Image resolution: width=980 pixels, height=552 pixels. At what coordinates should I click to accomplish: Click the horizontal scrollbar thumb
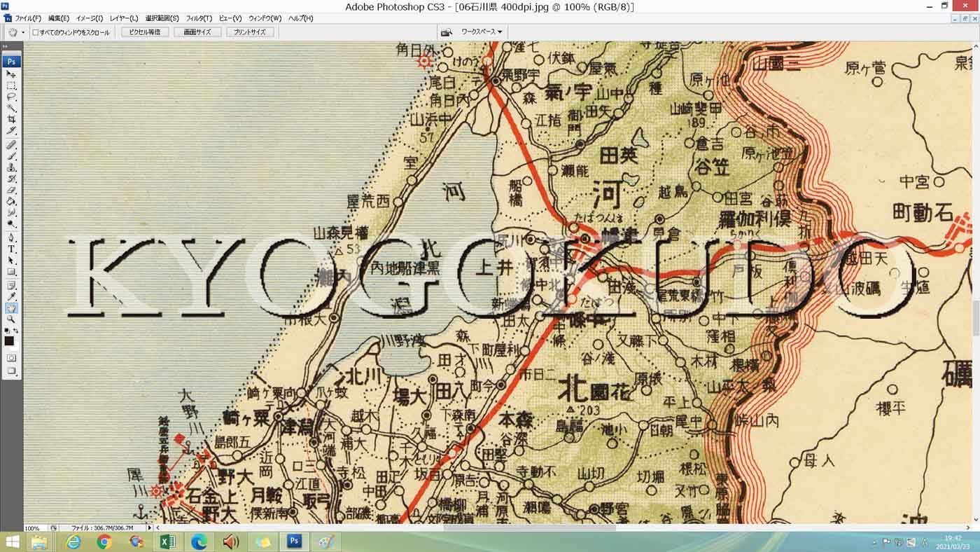529,527
